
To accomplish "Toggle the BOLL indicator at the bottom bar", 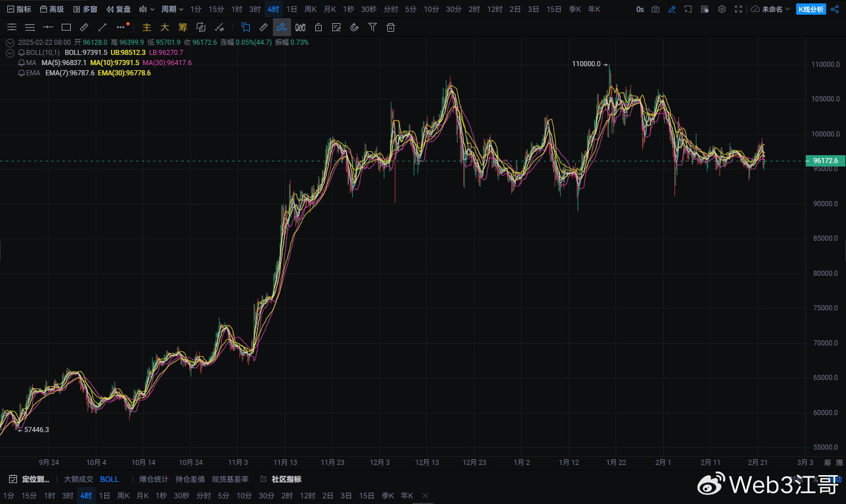I will pos(109,479).
